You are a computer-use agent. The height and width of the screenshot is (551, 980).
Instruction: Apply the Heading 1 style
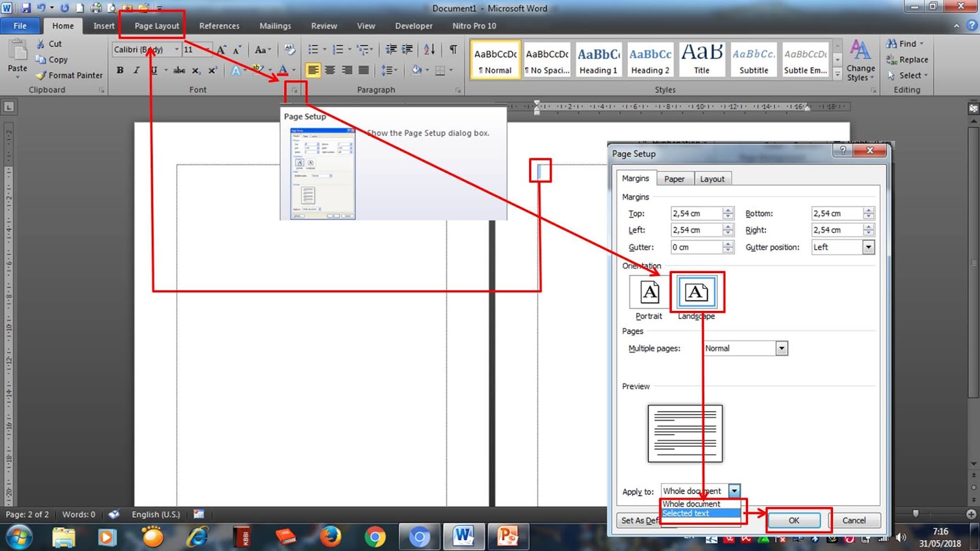[598, 60]
